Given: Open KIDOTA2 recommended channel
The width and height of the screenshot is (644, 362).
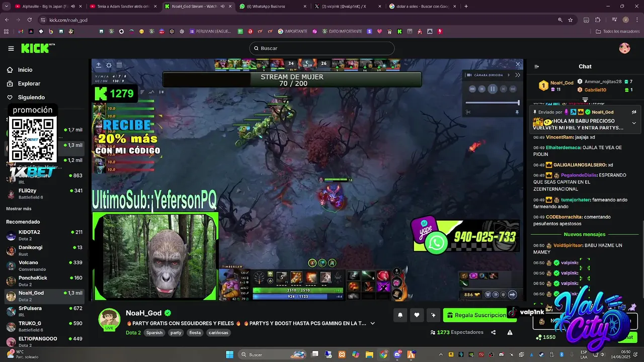Looking at the screenshot, I should [x=44, y=235].
